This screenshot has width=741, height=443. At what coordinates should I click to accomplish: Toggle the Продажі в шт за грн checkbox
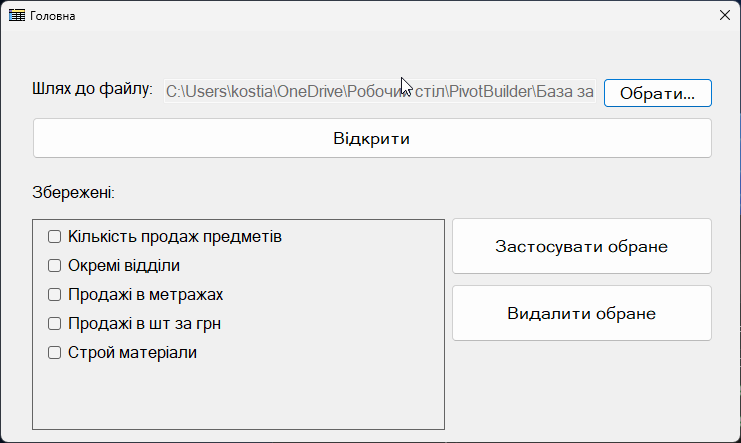click(54, 323)
